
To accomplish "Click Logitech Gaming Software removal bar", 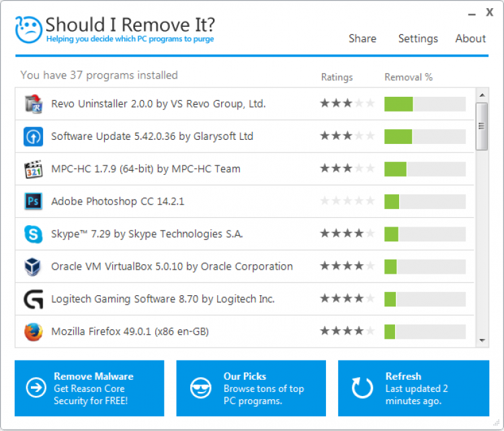I will [x=425, y=299].
